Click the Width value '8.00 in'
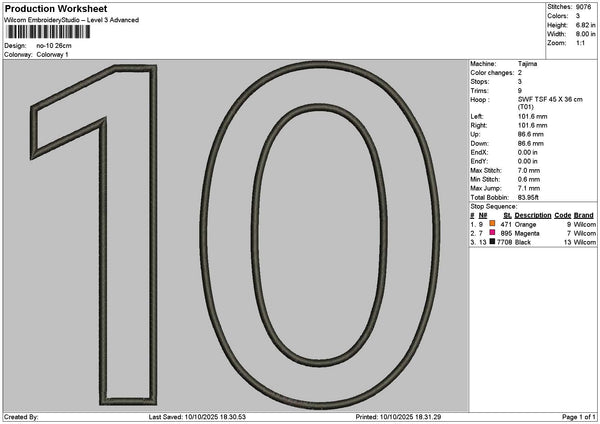 pos(585,34)
